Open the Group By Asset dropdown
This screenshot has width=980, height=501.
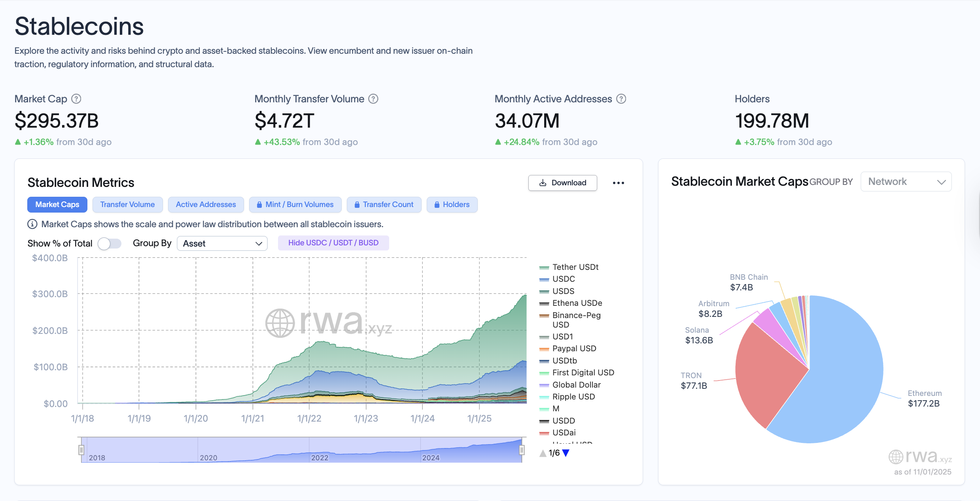(x=222, y=243)
